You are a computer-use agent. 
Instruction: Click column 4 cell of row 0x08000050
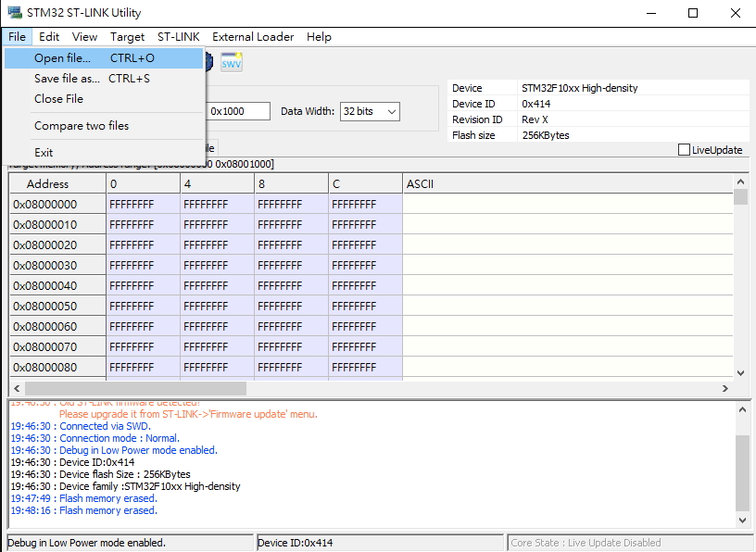[x=218, y=307]
